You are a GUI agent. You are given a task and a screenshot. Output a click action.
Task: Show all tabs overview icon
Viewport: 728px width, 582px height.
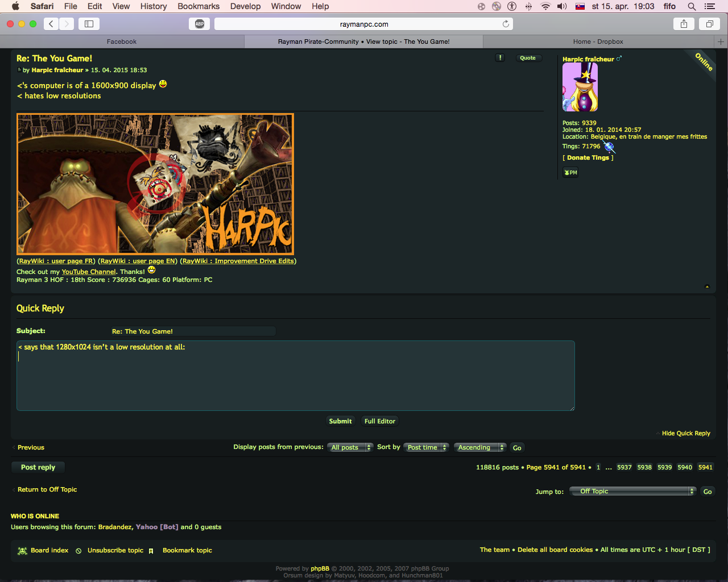click(710, 24)
